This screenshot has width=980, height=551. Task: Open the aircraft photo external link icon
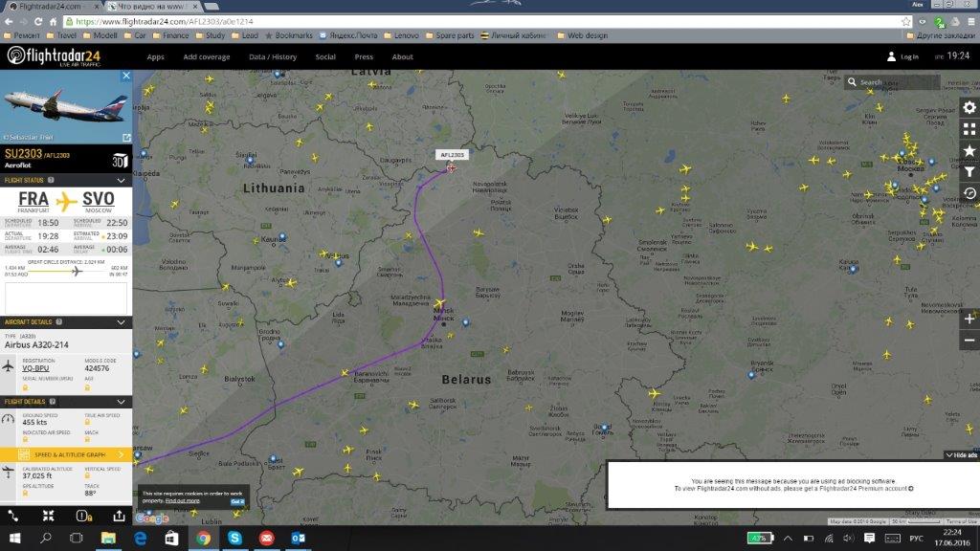(x=126, y=138)
